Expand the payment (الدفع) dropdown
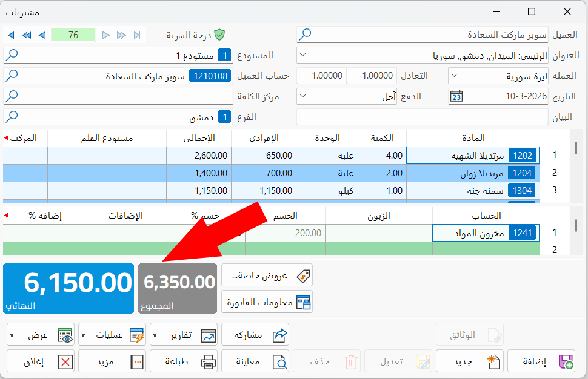Image resolution: width=588 pixels, height=379 pixels. pyautogui.click(x=303, y=96)
